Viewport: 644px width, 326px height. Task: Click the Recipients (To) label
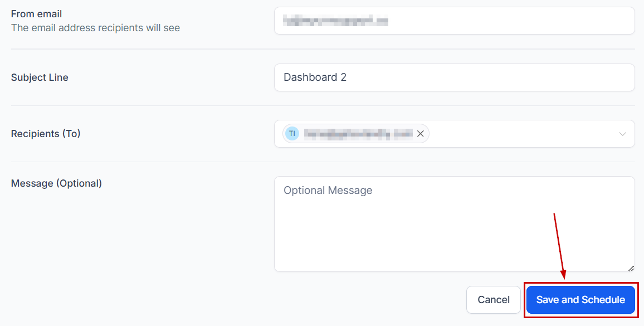(46, 134)
